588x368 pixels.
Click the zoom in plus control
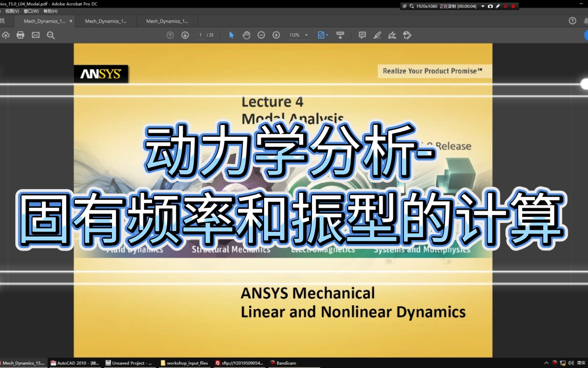tap(276, 35)
